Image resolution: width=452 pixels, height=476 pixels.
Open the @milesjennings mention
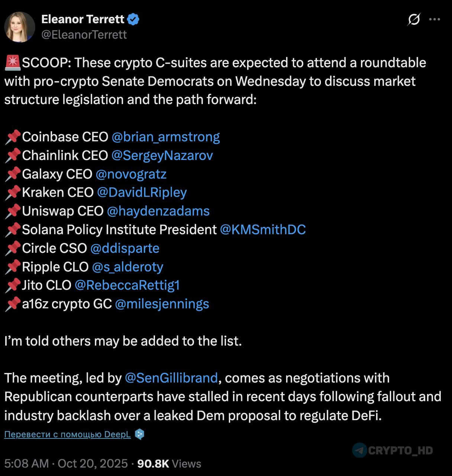tap(162, 304)
